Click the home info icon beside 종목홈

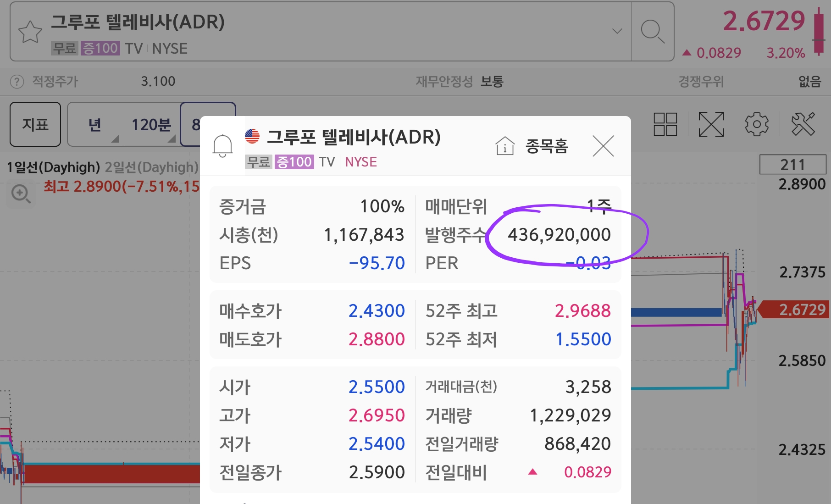click(505, 146)
